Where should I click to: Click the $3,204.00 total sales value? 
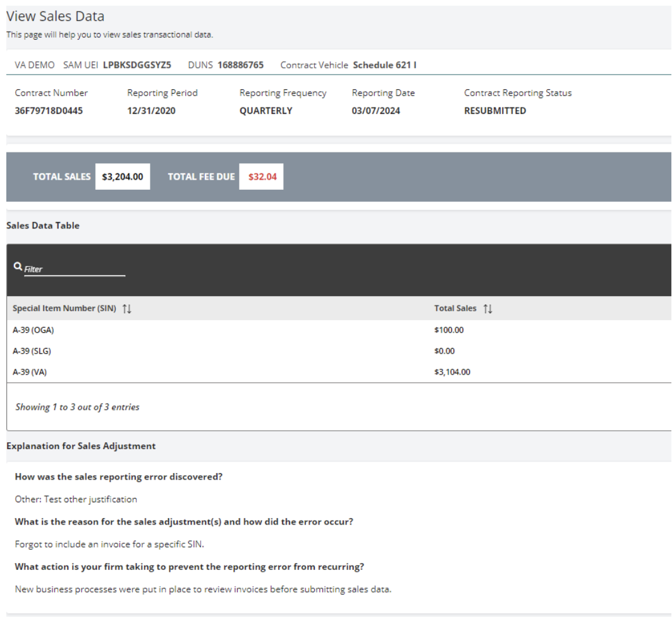[x=123, y=176]
